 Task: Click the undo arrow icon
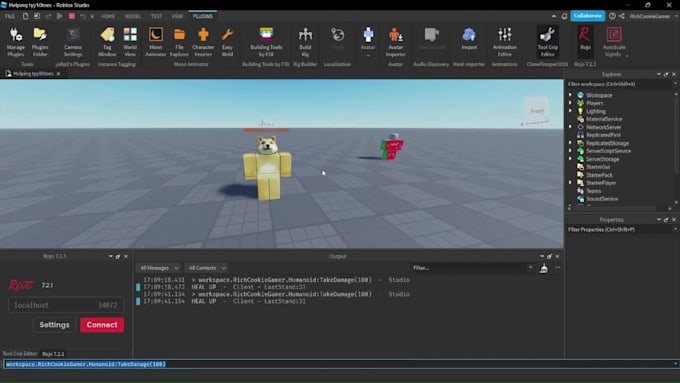[83, 16]
